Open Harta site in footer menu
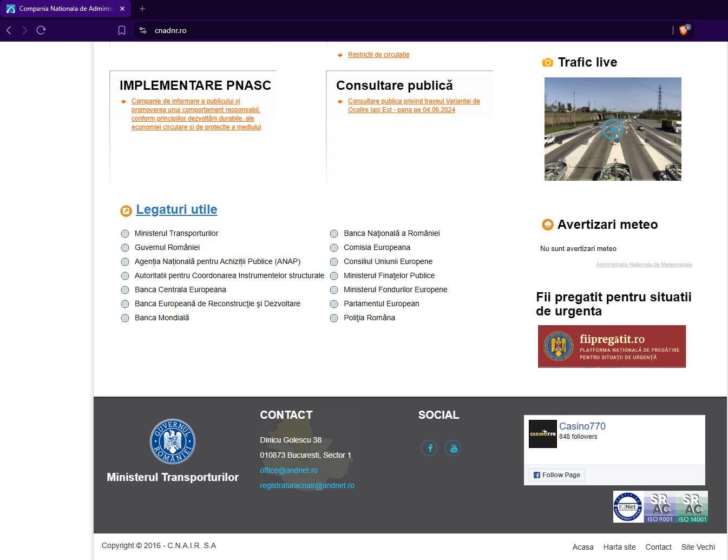This screenshot has width=728, height=560. (x=619, y=547)
